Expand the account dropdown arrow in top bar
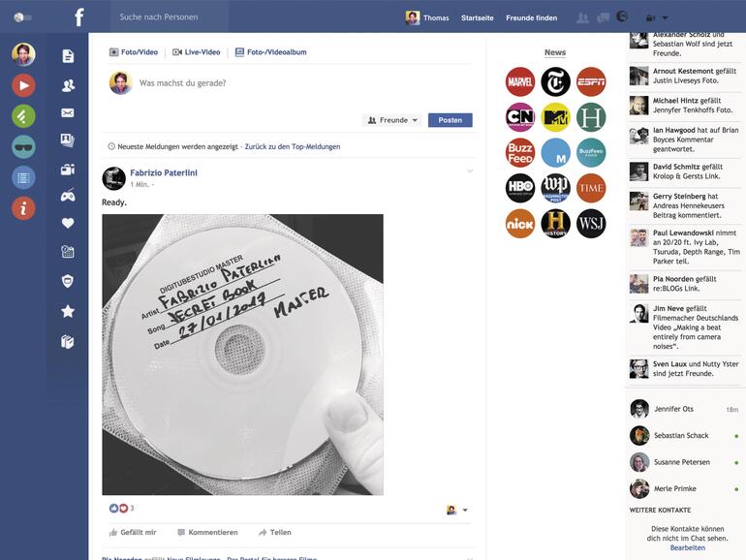This screenshot has height=560, width=746. coord(666,18)
